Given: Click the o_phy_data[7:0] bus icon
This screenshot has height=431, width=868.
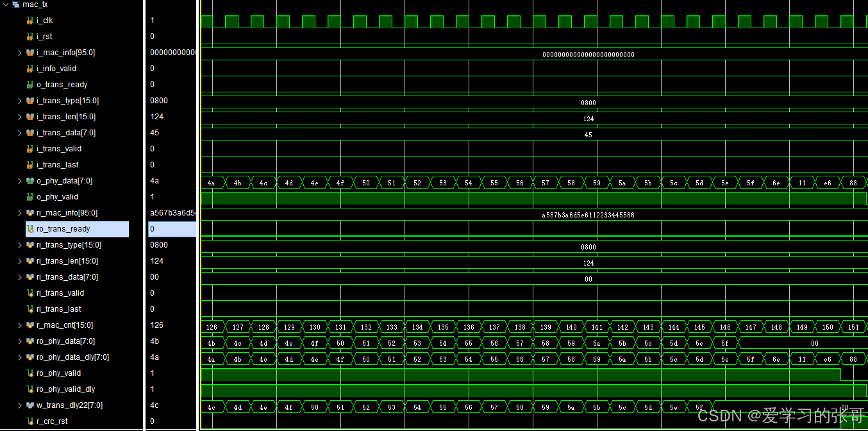Looking at the screenshot, I should (x=29, y=181).
